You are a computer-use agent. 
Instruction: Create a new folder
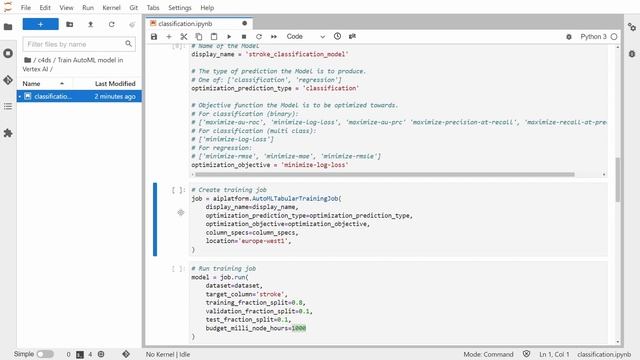click(70, 24)
